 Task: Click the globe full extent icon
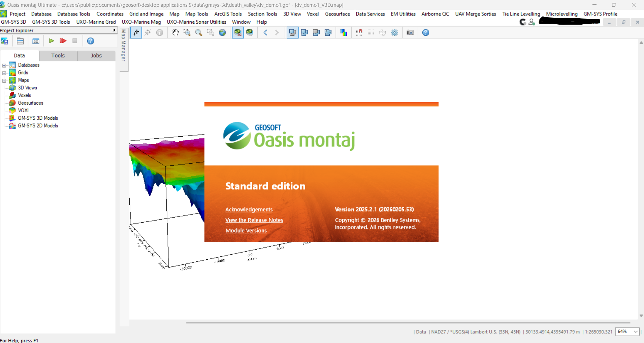point(222,33)
